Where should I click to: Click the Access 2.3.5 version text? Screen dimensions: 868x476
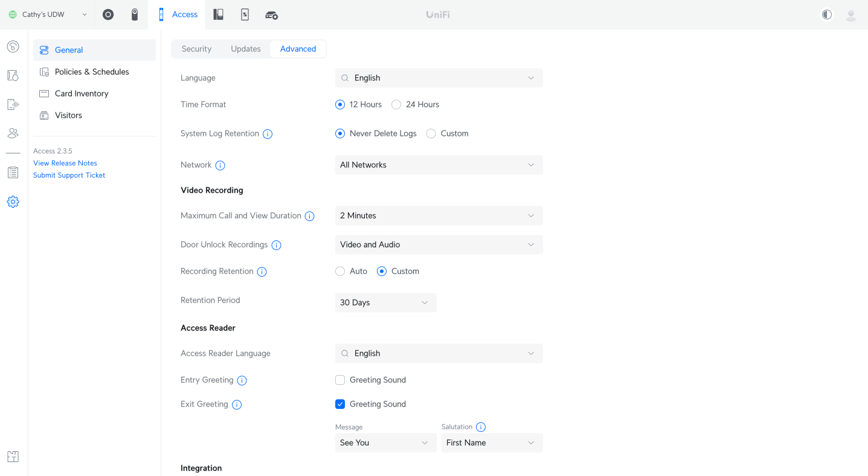point(53,151)
